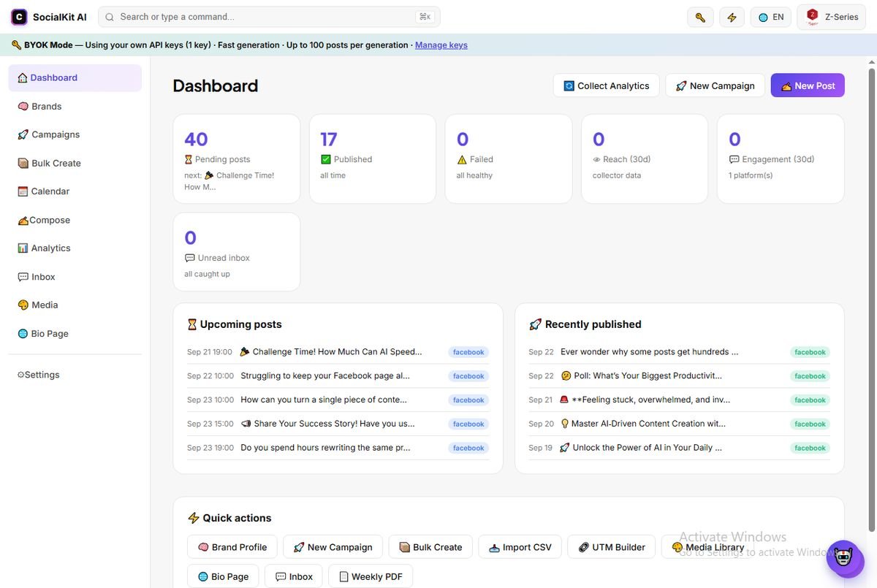Open the Reach (30d) stat card

[x=645, y=159]
